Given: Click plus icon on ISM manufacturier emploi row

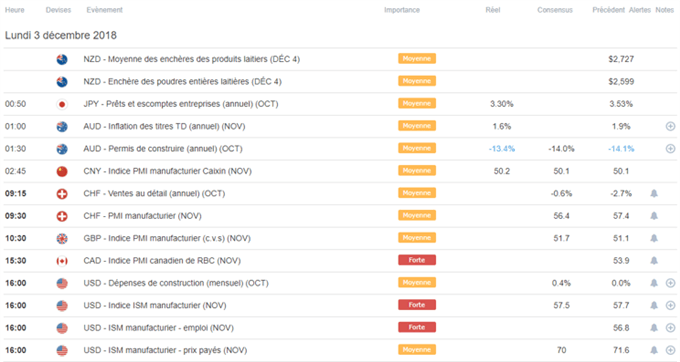Looking at the screenshot, I should coord(670,328).
